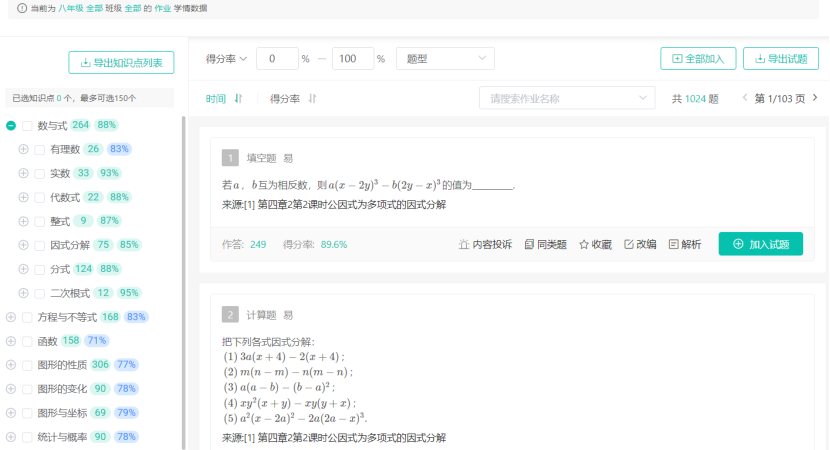The width and height of the screenshot is (830, 450).
Task: Expand the 实数 tree node
Action: pos(23,173)
